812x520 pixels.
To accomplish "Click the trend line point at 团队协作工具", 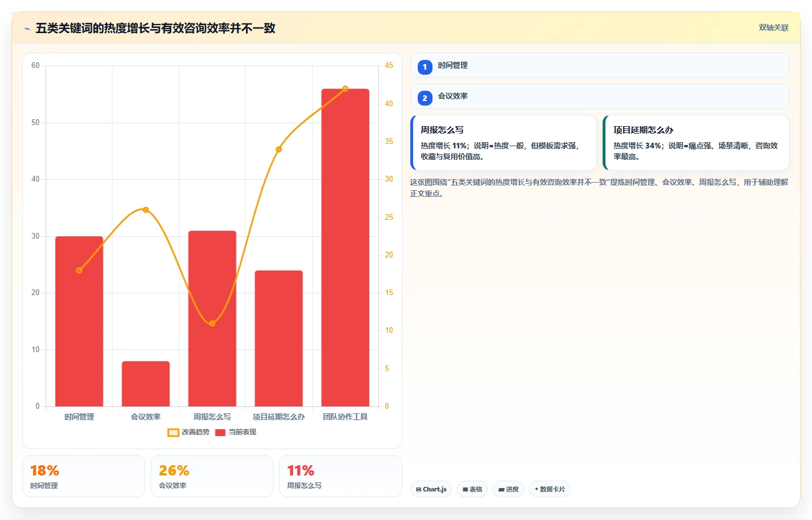I will pos(345,89).
